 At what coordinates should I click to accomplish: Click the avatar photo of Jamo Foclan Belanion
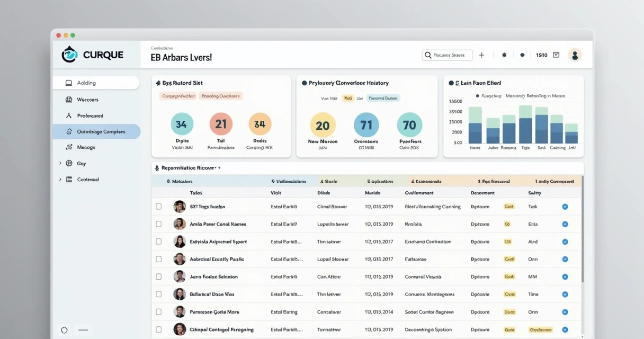(x=180, y=276)
